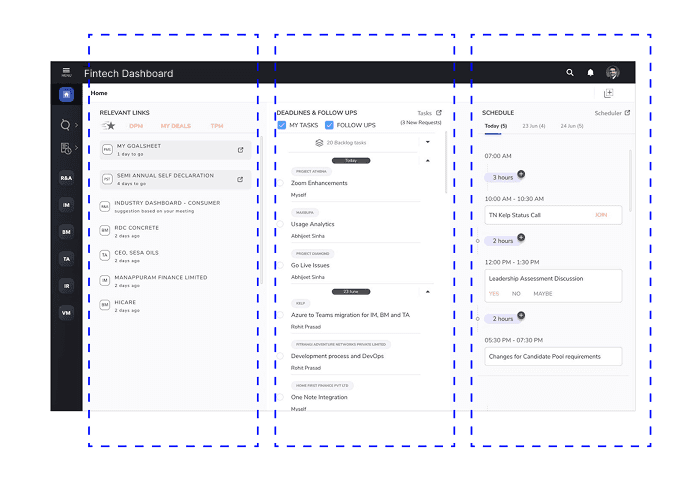Click the Schedule panel scrollbar
691x479 pixels.
(x=631, y=181)
